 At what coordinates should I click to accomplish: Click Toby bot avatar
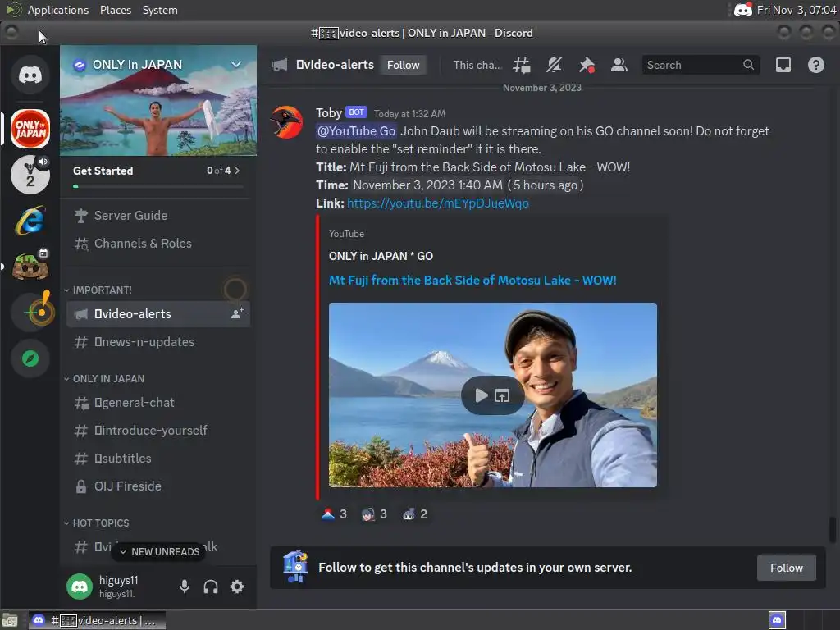[x=286, y=122]
